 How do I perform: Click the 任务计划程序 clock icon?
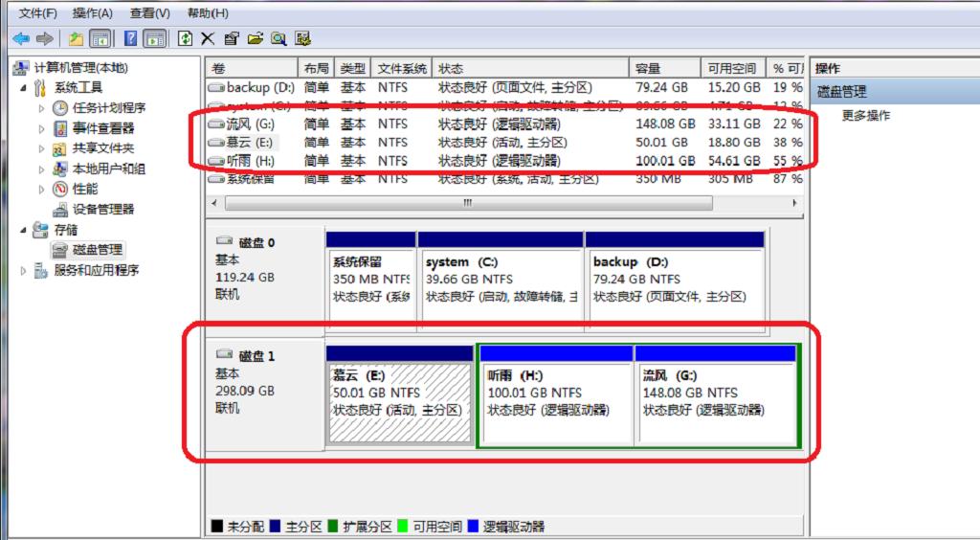click(x=60, y=108)
